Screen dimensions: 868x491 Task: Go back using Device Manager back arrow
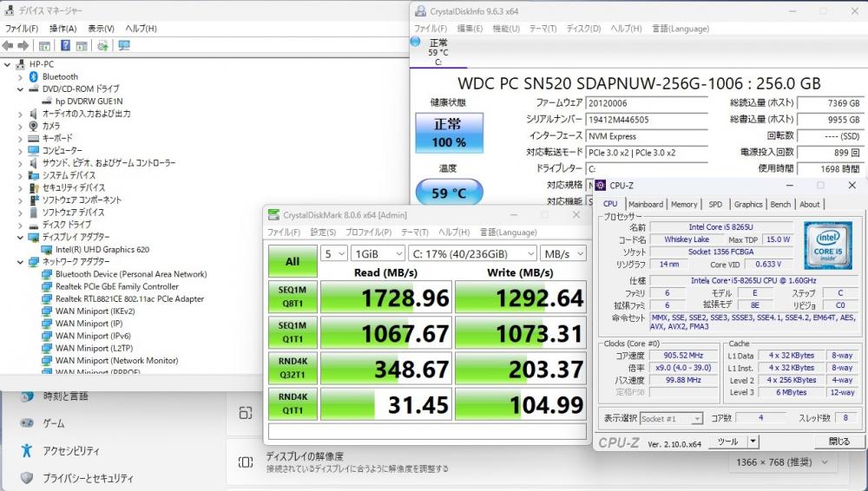8,45
